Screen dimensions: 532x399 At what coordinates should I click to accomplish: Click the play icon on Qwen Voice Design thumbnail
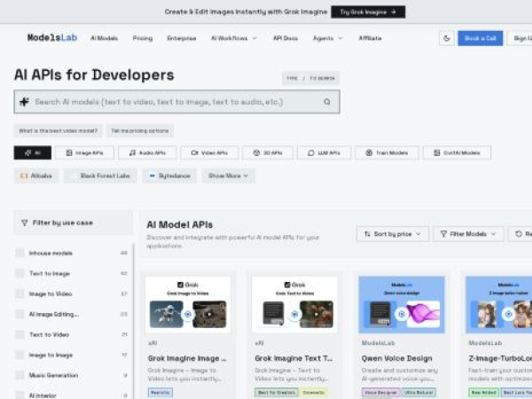(402, 314)
